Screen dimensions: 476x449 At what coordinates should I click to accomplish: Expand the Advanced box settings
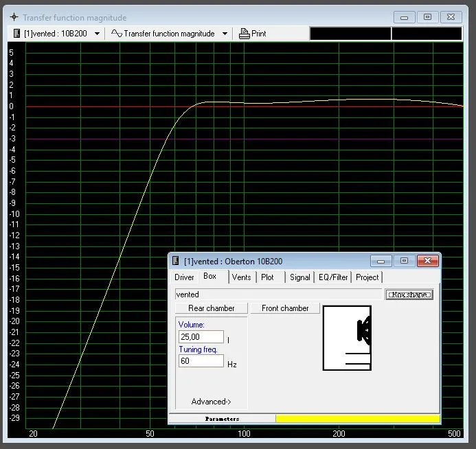tap(211, 402)
